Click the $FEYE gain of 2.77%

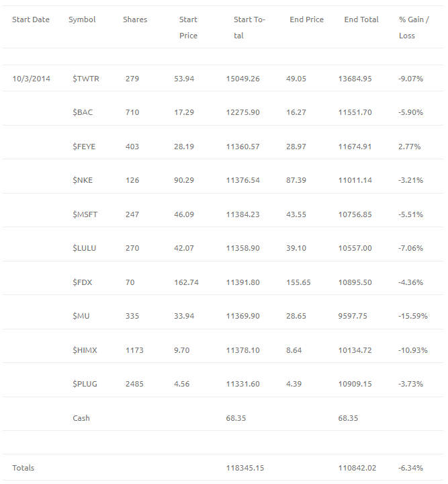pos(409,147)
